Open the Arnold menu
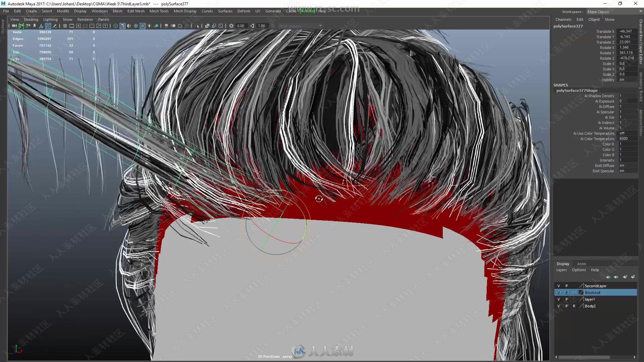The width and height of the screenshot is (644, 362). (x=307, y=11)
